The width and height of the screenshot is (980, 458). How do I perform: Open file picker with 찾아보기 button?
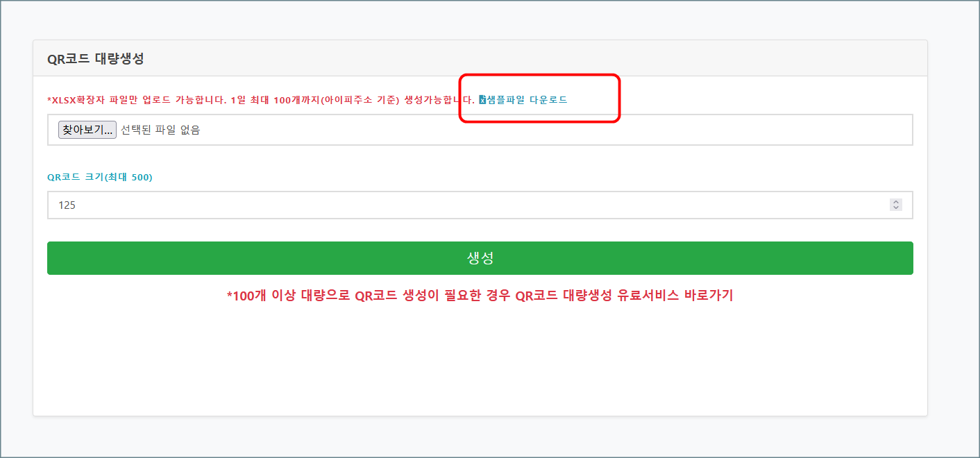click(87, 130)
